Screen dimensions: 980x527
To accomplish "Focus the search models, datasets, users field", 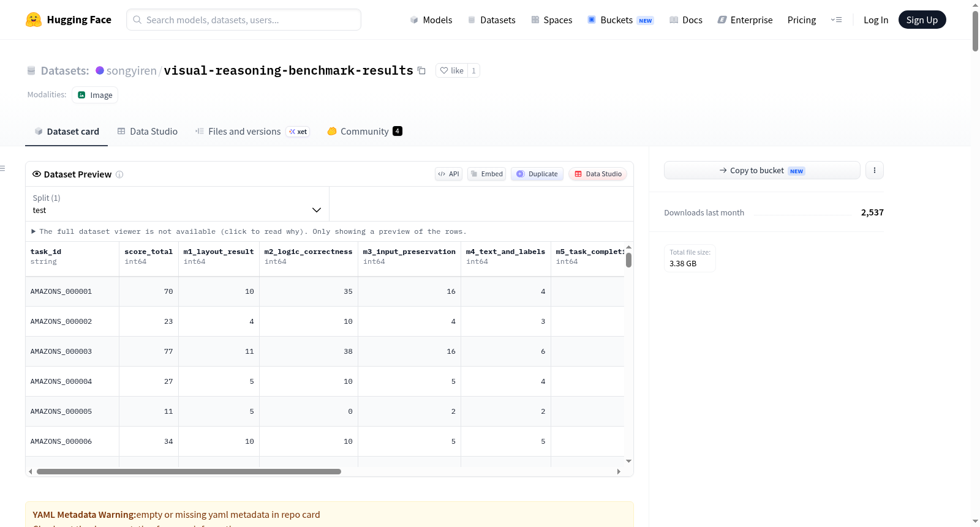I will click(244, 20).
